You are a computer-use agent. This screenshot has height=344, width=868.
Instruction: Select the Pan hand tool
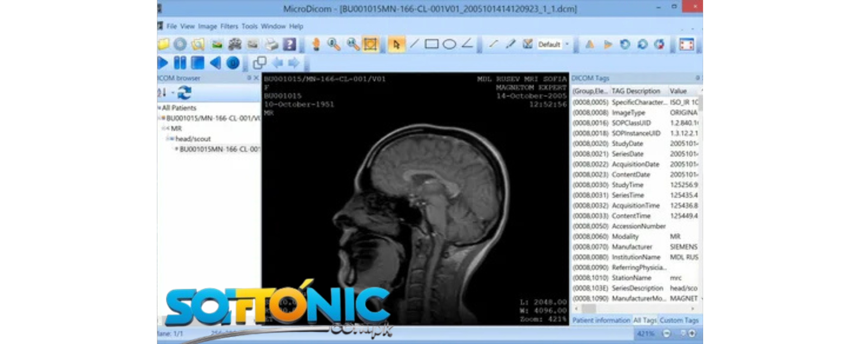tap(316, 45)
